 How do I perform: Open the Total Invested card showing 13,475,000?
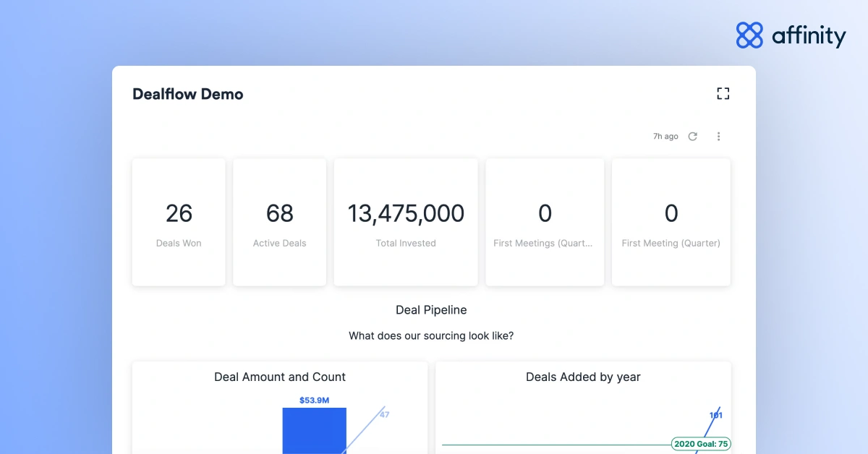(406, 223)
